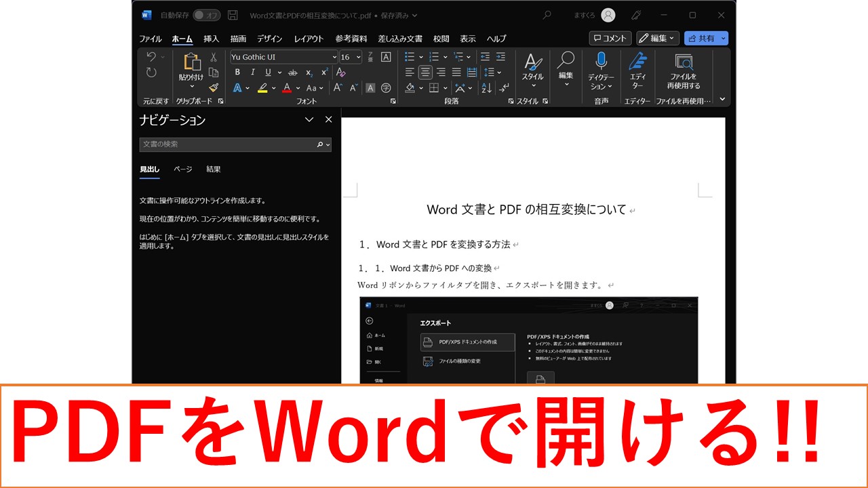868x488 pixels.
Task: Click the enclosed character icon
Action: pyautogui.click(x=386, y=88)
